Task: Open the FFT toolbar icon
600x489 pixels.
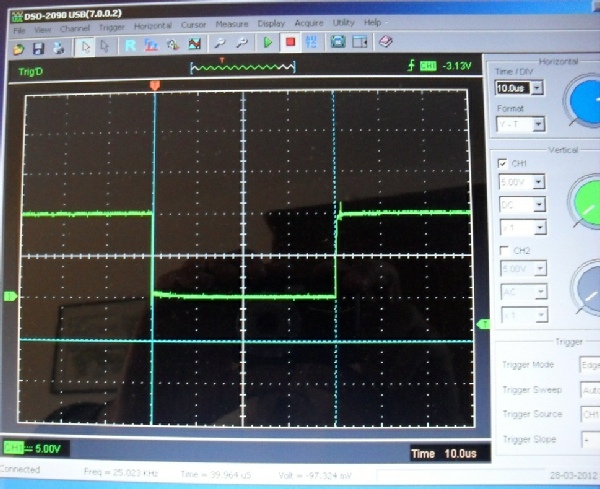Action: (151, 45)
